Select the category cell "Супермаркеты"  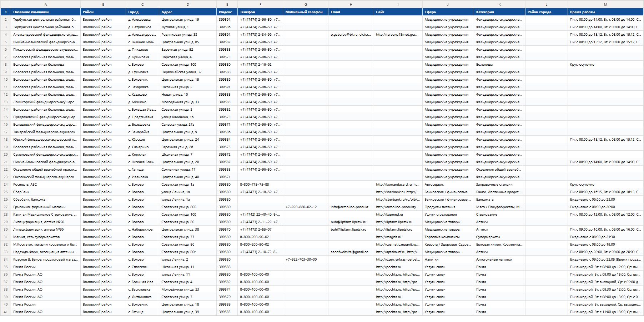(499, 237)
